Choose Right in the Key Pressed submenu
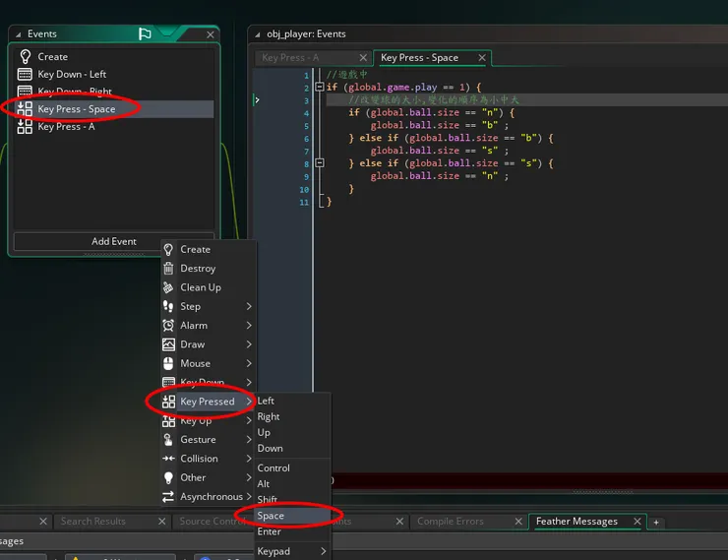This screenshot has height=560, width=728. (x=293, y=416)
